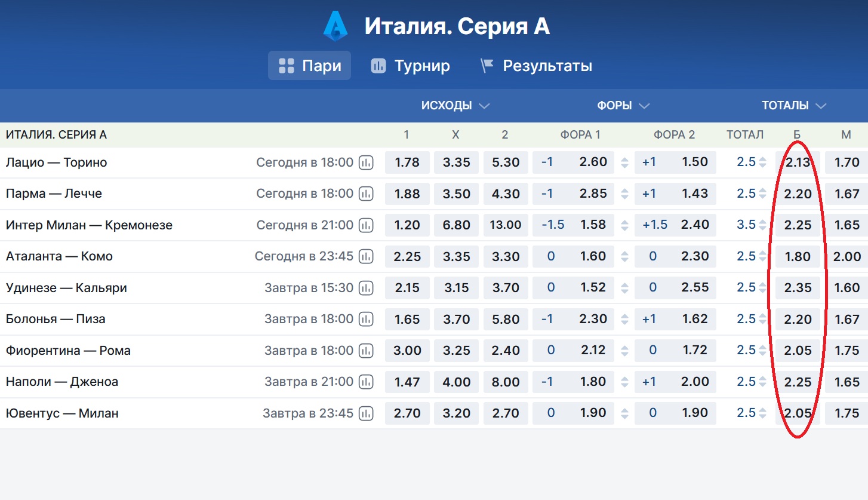Change handicap stepper for Лацио — Торино

point(625,162)
